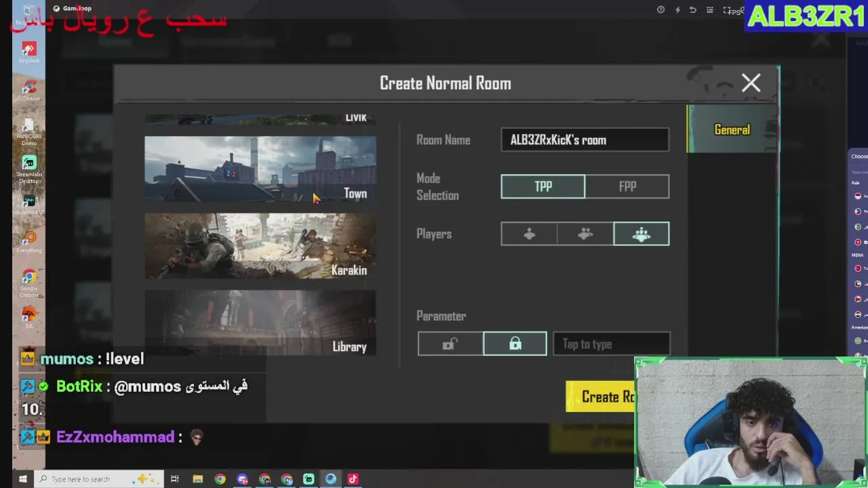This screenshot has width=868, height=488.
Task: Set room to unlocked (open padlock)
Action: [450, 344]
